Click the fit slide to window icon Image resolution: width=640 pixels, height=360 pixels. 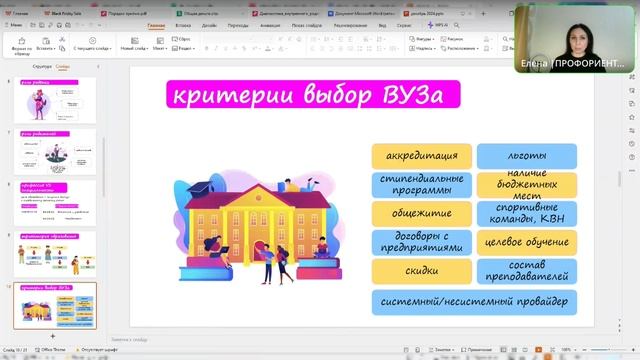pos(552,350)
